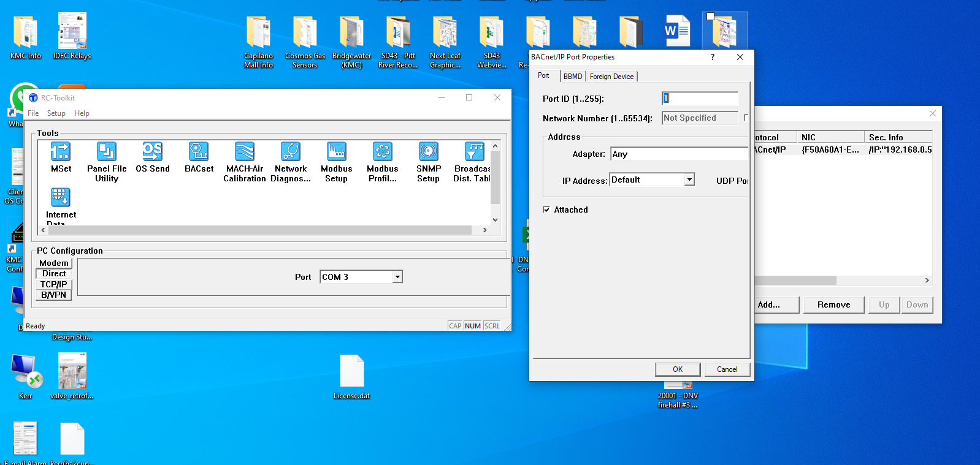
Task: Open the Cosmos Gas Sensors folder
Action: [x=305, y=42]
